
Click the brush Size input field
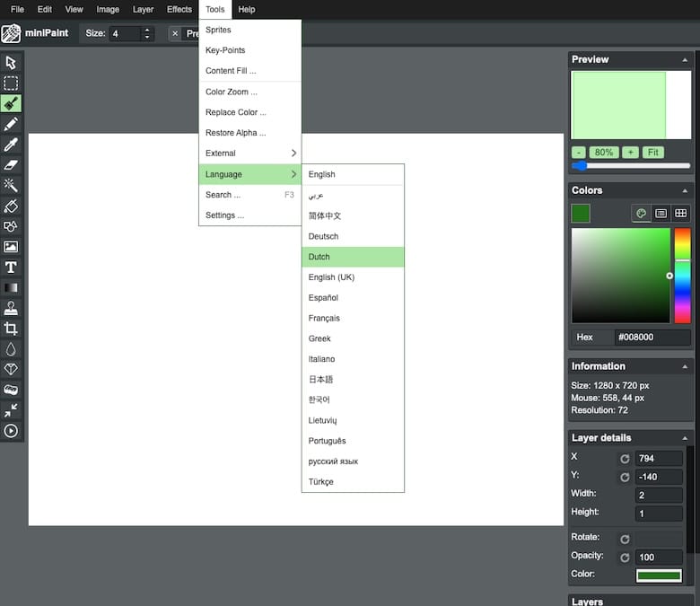126,33
